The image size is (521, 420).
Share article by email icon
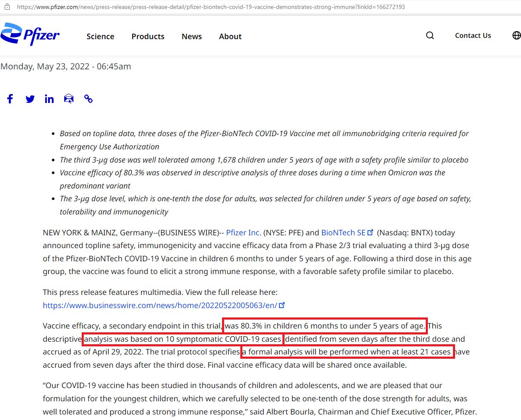tap(68, 99)
